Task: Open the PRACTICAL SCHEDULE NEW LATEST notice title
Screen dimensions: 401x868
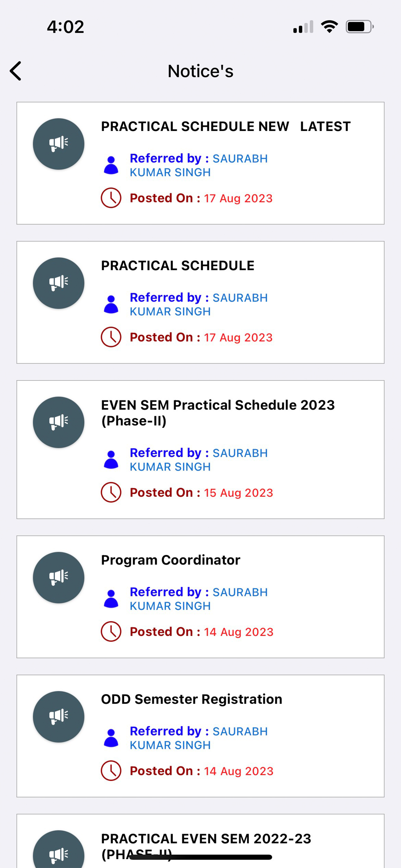Action: tap(226, 126)
